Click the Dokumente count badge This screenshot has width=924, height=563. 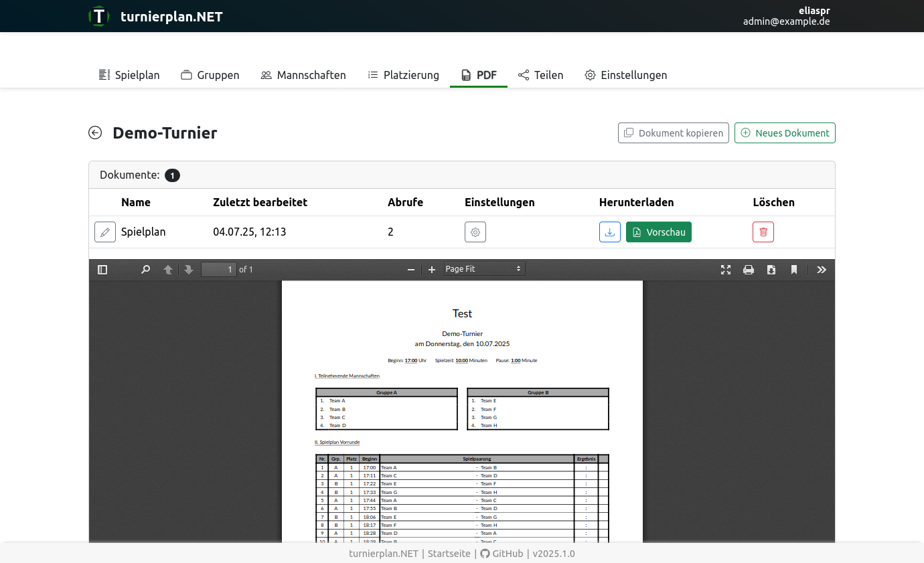point(172,175)
